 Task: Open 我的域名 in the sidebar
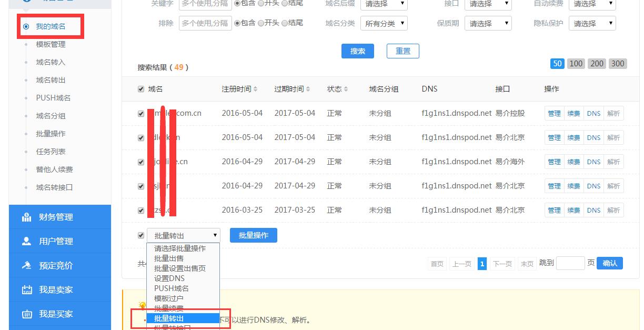tap(51, 26)
